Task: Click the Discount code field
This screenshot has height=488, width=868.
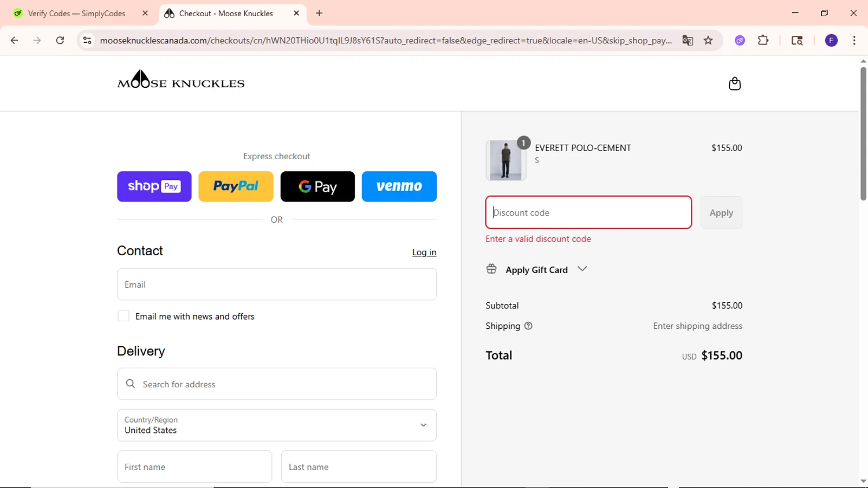Action: coord(589,212)
